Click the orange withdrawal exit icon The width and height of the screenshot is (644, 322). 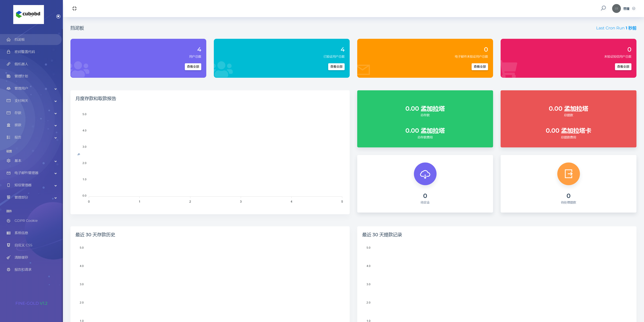click(x=568, y=174)
